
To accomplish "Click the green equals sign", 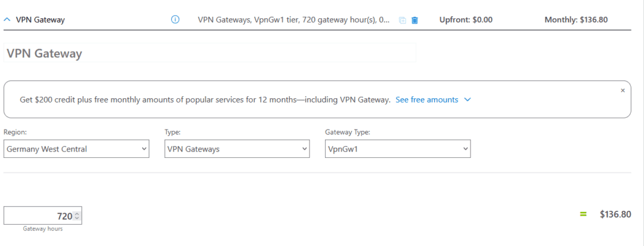I will click(x=583, y=214).
